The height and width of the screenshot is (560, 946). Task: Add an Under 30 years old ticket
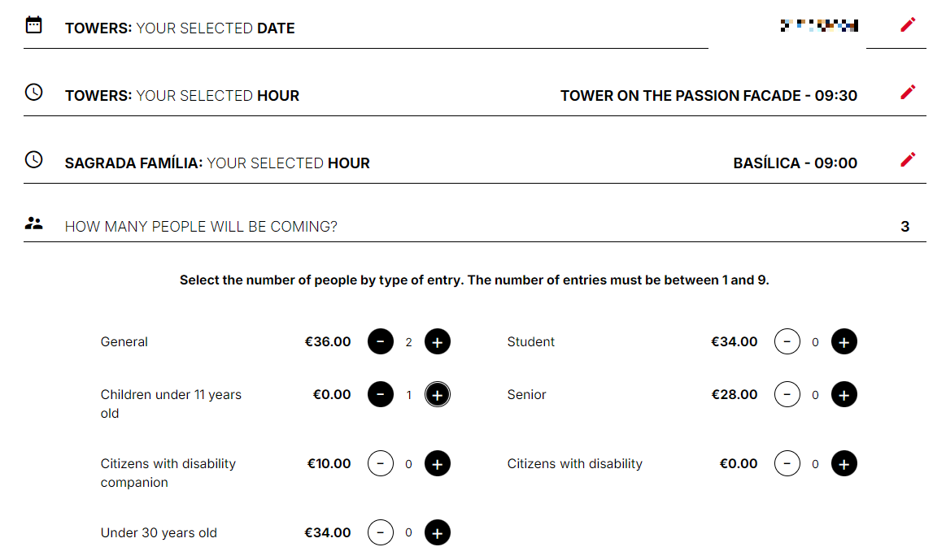point(437,533)
